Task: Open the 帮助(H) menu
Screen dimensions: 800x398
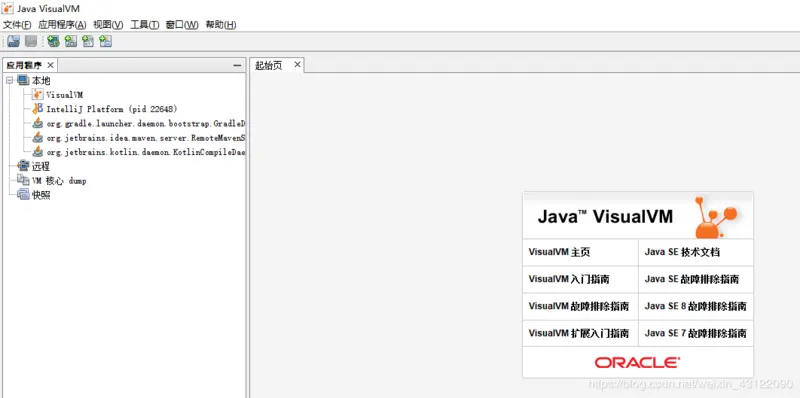Action: click(221, 24)
